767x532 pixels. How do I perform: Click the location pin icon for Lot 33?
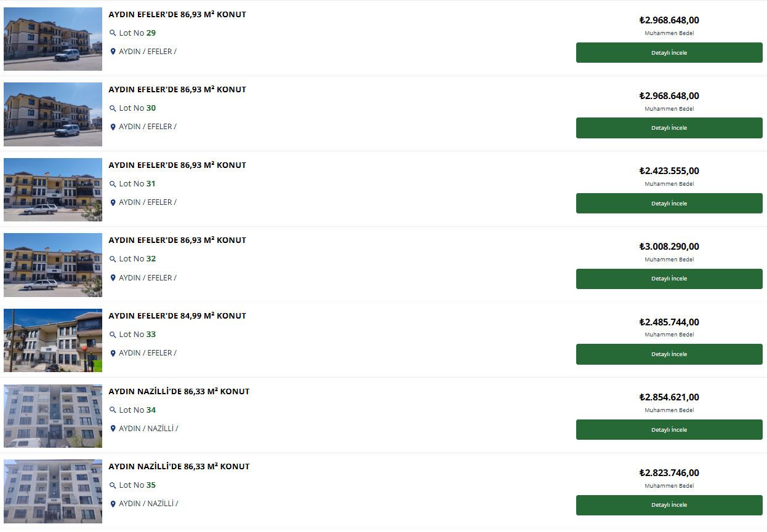[x=113, y=354]
